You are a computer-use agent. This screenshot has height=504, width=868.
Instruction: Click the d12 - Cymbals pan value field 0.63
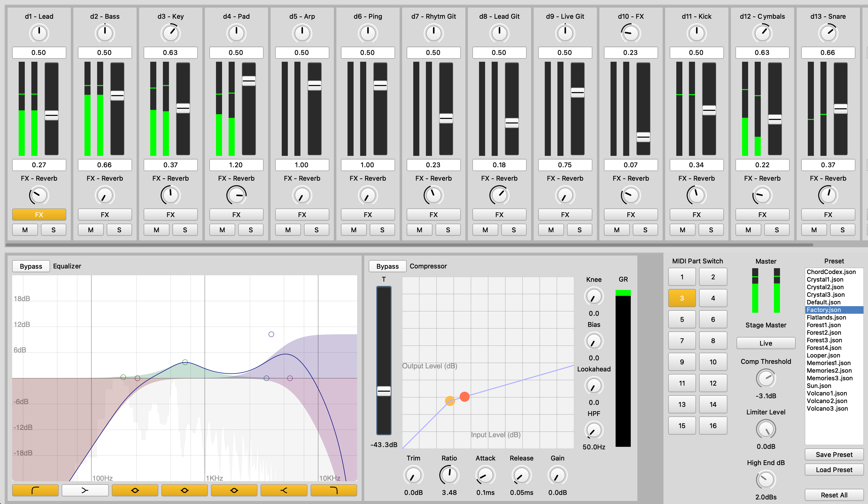(x=762, y=52)
